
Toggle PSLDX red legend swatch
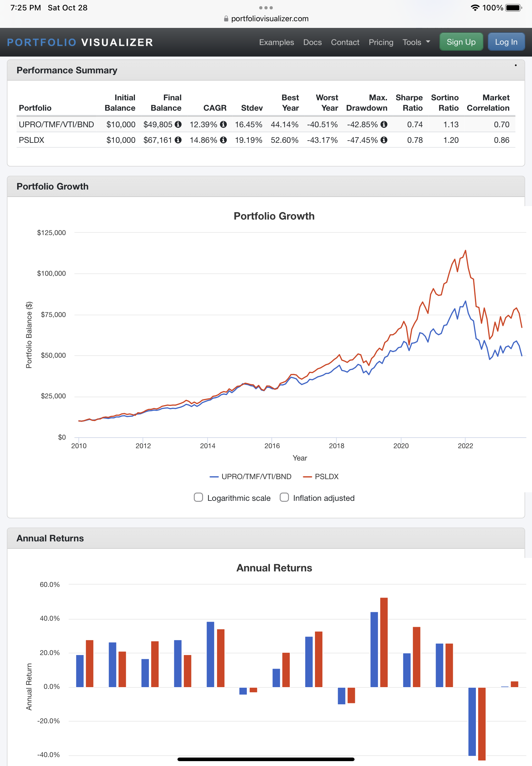coord(307,477)
